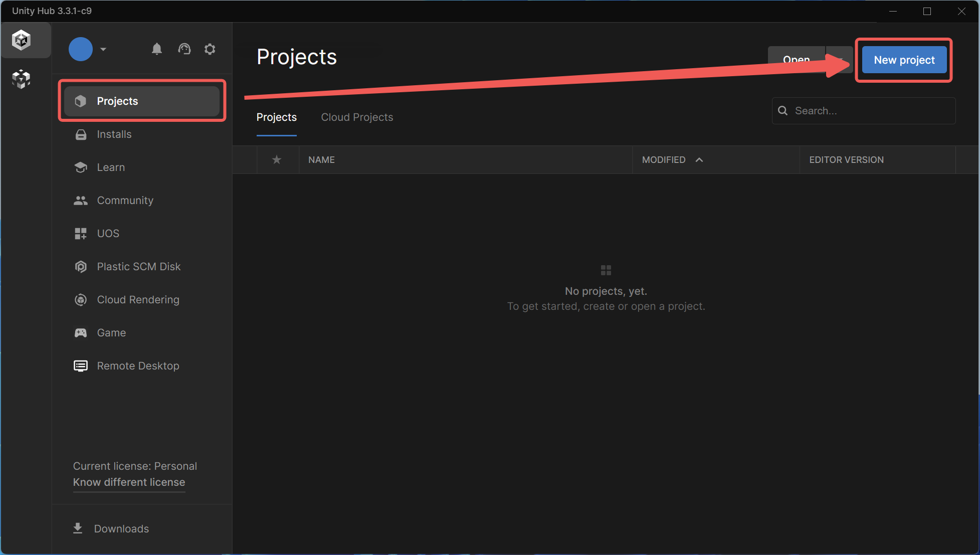
Task: Minimize the Unity Hub window
Action: point(893,11)
